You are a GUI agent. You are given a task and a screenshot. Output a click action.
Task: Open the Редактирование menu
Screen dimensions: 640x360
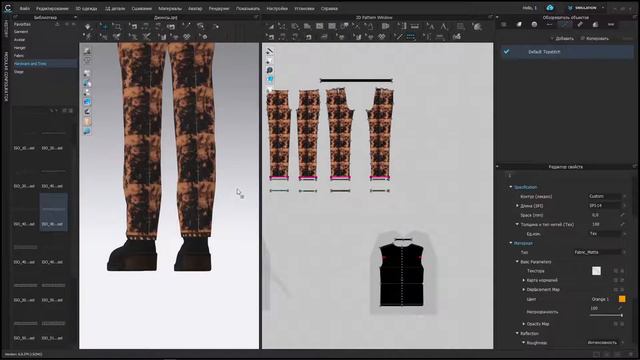pos(52,8)
